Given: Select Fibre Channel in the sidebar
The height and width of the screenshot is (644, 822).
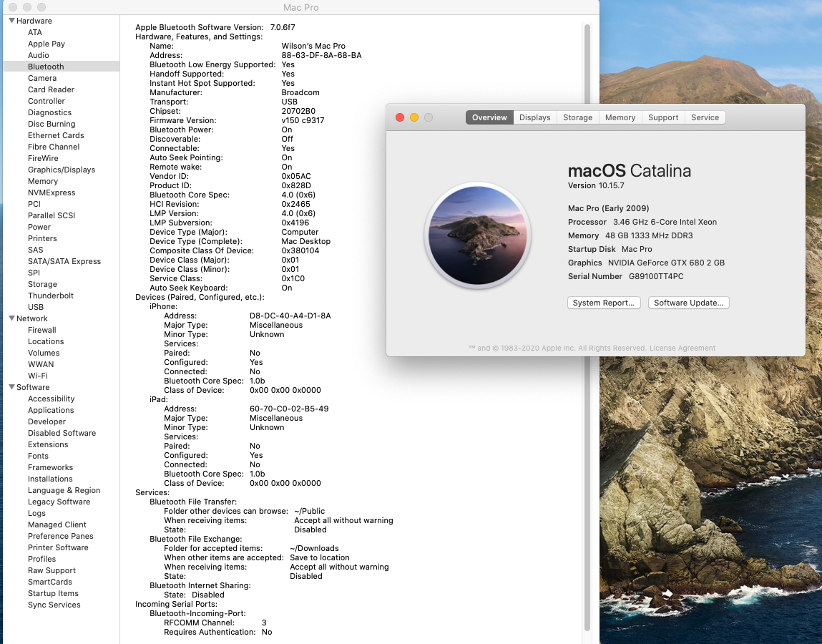Looking at the screenshot, I should 54,147.
